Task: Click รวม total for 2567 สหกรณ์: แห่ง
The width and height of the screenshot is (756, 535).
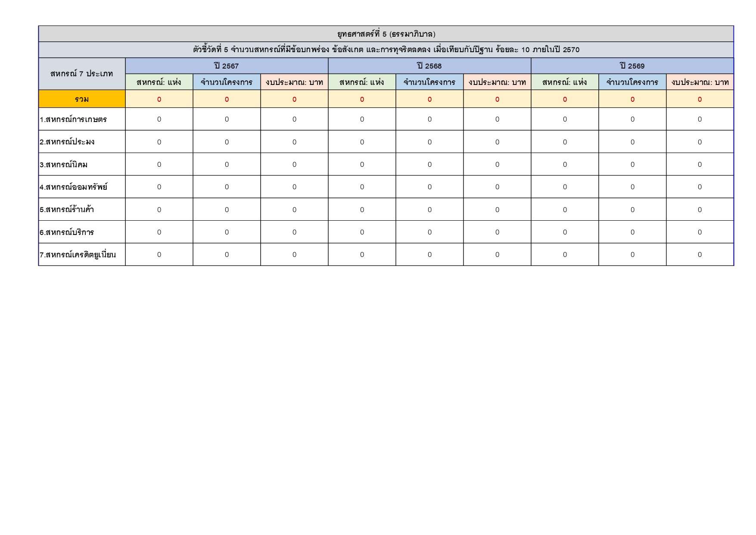Action: 159,99
